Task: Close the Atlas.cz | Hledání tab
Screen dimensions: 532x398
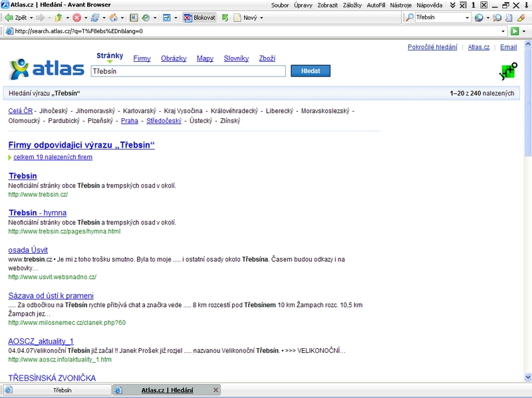Action: coord(215,390)
